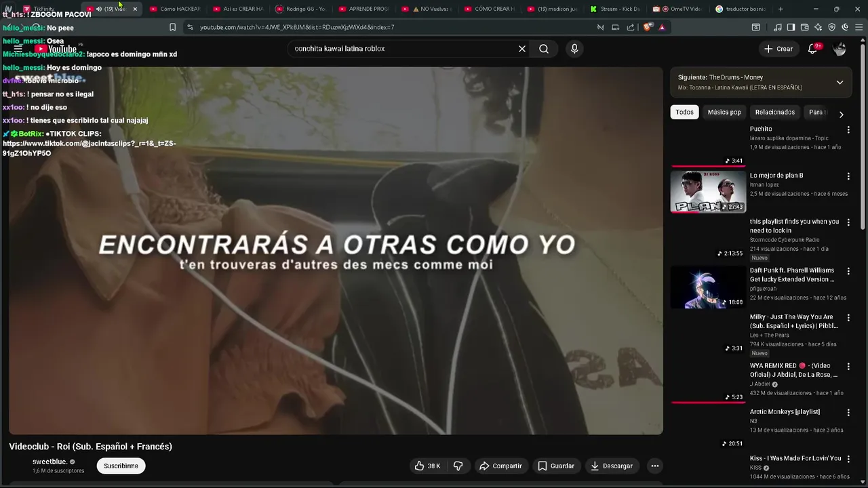Switch to the OmeTV Video tab
868x488 pixels.
[x=678, y=9]
